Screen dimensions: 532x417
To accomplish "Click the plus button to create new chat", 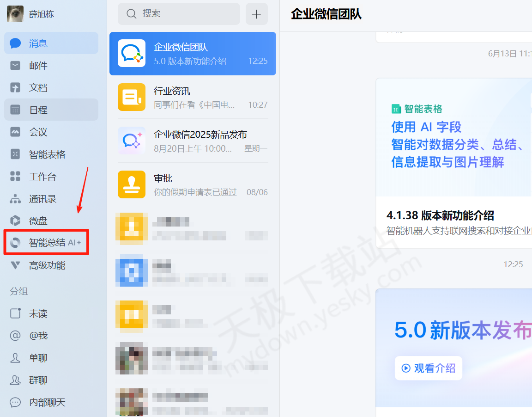I will pos(256,14).
